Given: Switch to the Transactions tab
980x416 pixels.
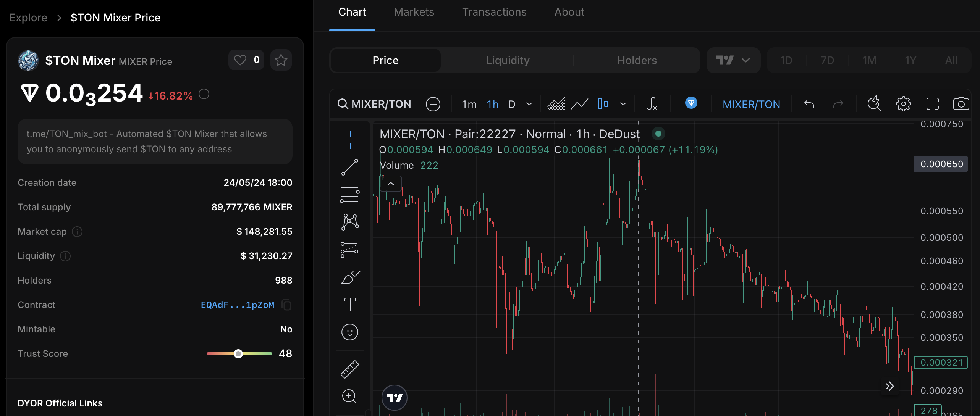Looking at the screenshot, I should click(494, 12).
